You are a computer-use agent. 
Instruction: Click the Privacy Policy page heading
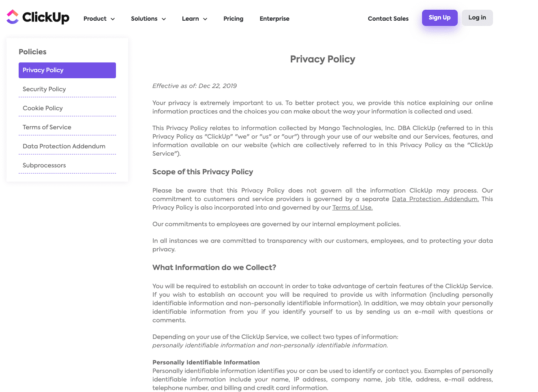322,59
